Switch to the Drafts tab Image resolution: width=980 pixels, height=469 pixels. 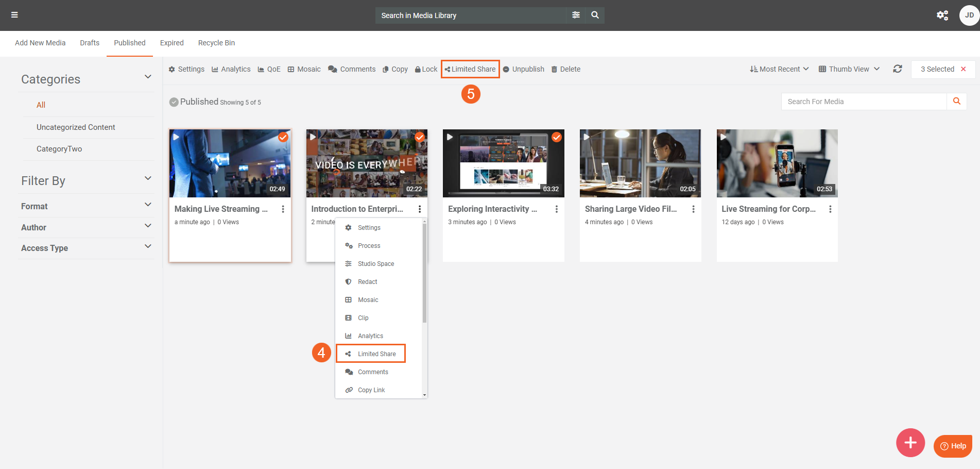pyautogui.click(x=90, y=43)
